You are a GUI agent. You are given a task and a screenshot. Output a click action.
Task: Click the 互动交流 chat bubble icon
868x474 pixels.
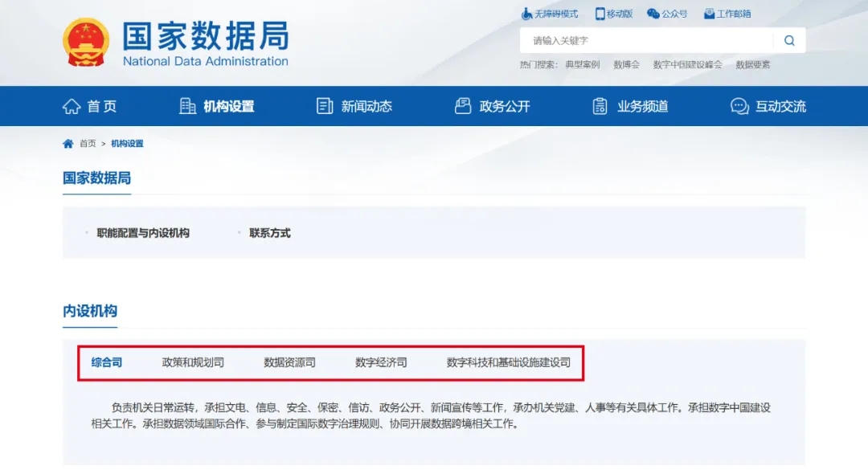[x=739, y=106]
